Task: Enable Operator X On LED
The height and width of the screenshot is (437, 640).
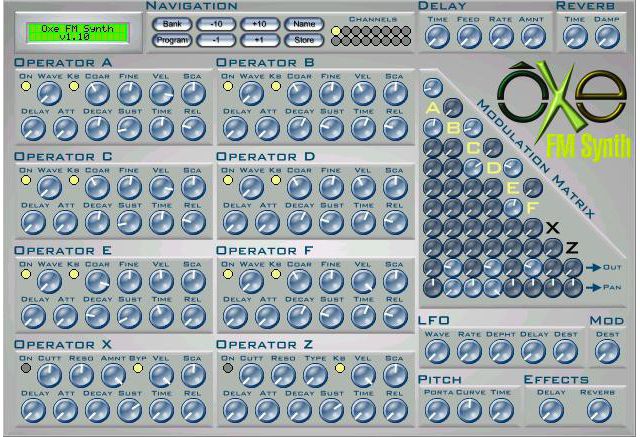Action: click(x=26, y=368)
